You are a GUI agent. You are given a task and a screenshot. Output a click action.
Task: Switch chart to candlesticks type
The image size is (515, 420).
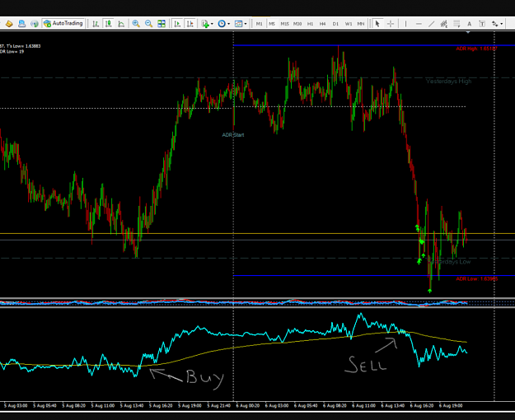108,24
